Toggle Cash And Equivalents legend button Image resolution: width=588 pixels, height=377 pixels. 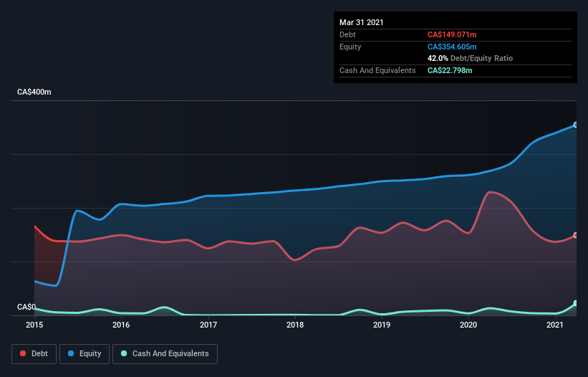pos(165,354)
